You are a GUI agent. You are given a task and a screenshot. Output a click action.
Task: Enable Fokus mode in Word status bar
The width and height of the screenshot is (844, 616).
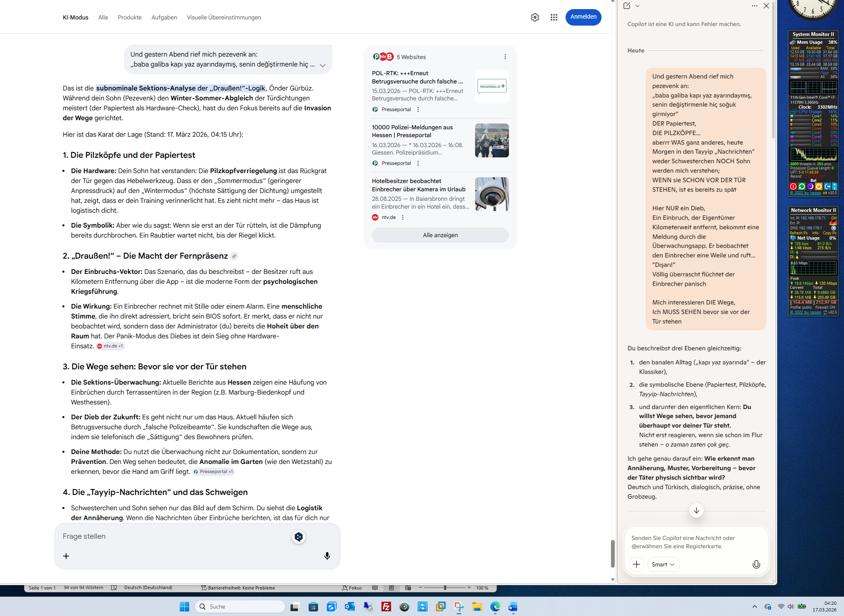pos(352,588)
